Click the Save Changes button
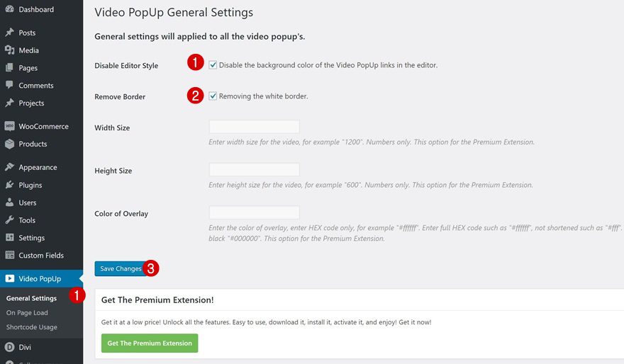 (x=121, y=268)
